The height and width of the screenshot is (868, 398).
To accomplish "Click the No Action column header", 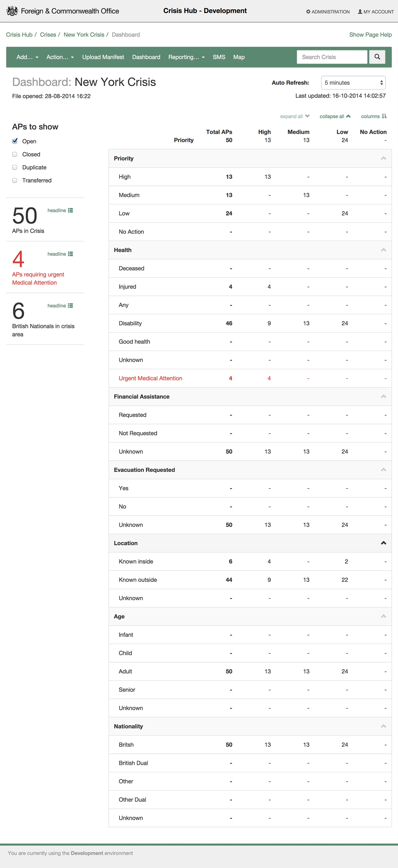I will click(x=373, y=132).
